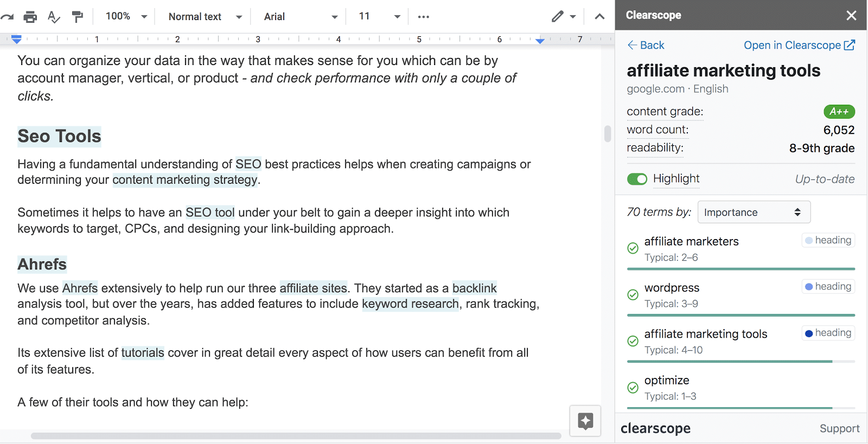
Task: Open the pencil editing mode dropdown
Action: [x=564, y=17]
